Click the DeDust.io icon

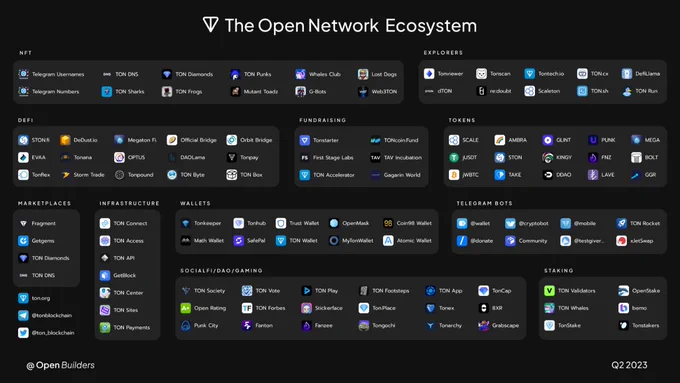click(65, 140)
